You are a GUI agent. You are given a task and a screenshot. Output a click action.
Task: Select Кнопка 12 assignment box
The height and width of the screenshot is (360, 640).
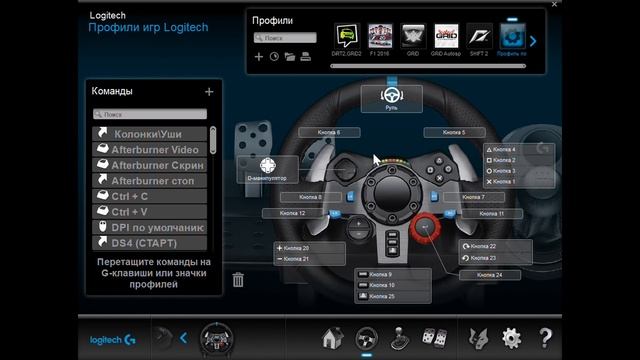coord(293,213)
